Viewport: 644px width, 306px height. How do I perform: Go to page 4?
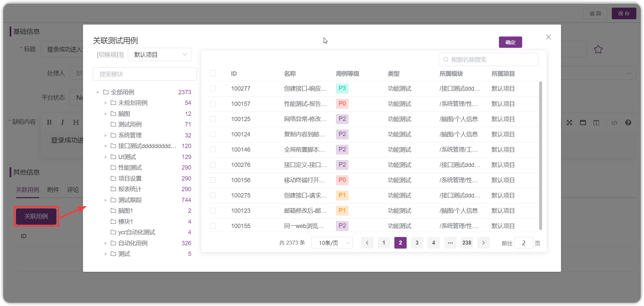pyautogui.click(x=434, y=243)
